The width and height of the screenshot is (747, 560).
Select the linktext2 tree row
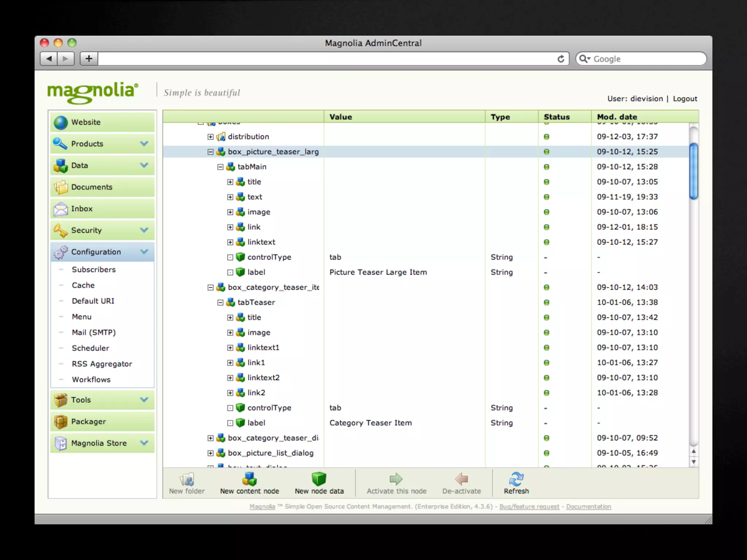tap(426, 378)
